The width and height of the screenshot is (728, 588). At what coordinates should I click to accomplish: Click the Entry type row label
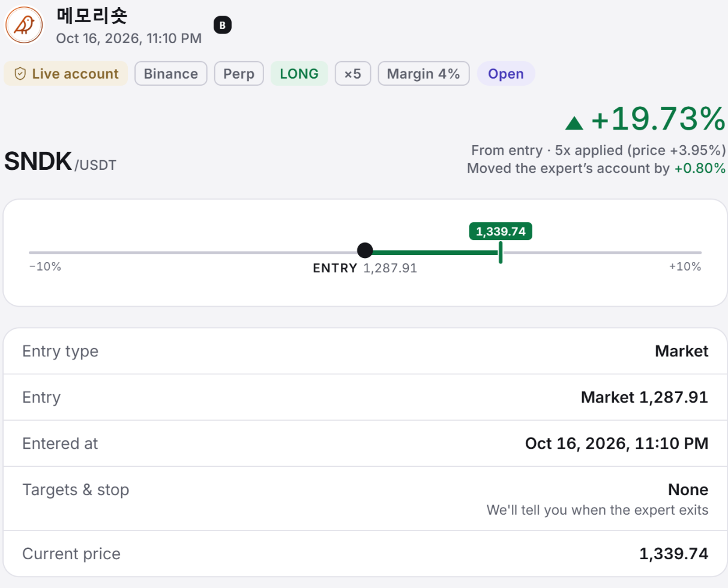[60, 352]
